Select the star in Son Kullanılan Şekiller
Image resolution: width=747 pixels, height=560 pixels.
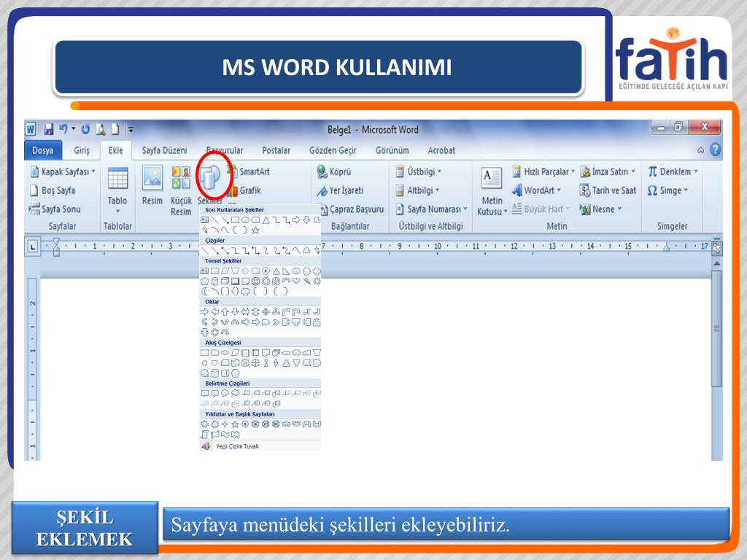point(256,230)
